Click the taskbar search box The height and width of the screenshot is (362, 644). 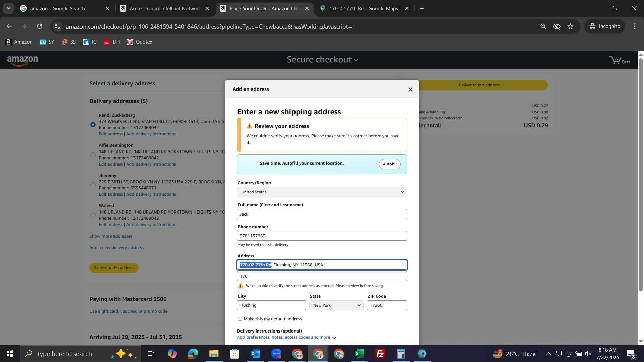coord(80,354)
